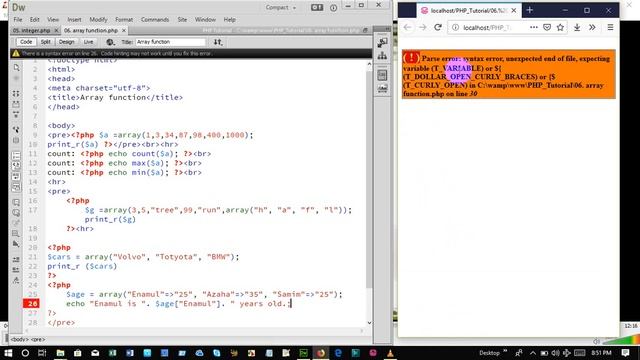Open the Format menu

pyautogui.click(x=124, y=20)
